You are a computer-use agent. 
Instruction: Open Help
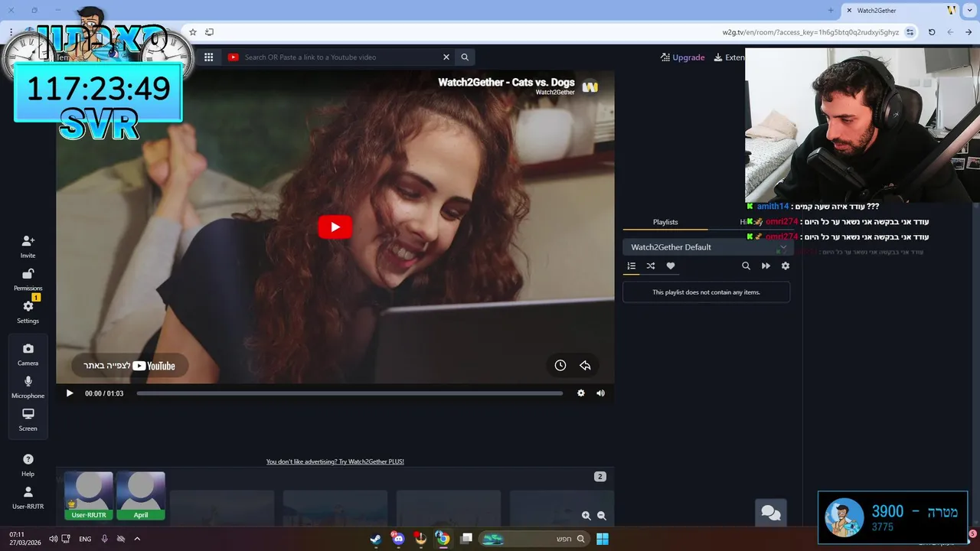pyautogui.click(x=28, y=465)
